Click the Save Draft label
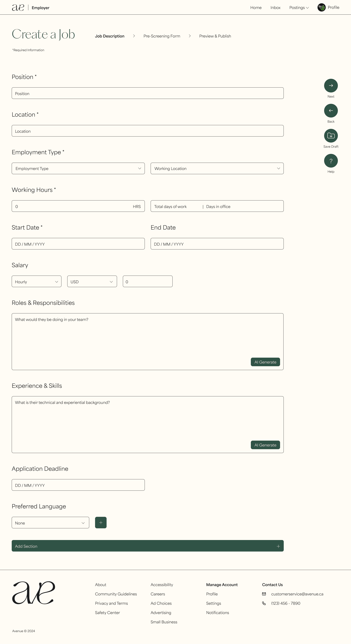Viewport: 351px width, 644px height. pyautogui.click(x=331, y=147)
